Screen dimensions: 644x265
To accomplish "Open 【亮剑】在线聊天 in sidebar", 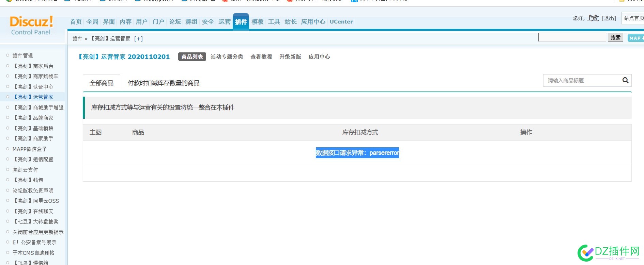I will 33,211.
